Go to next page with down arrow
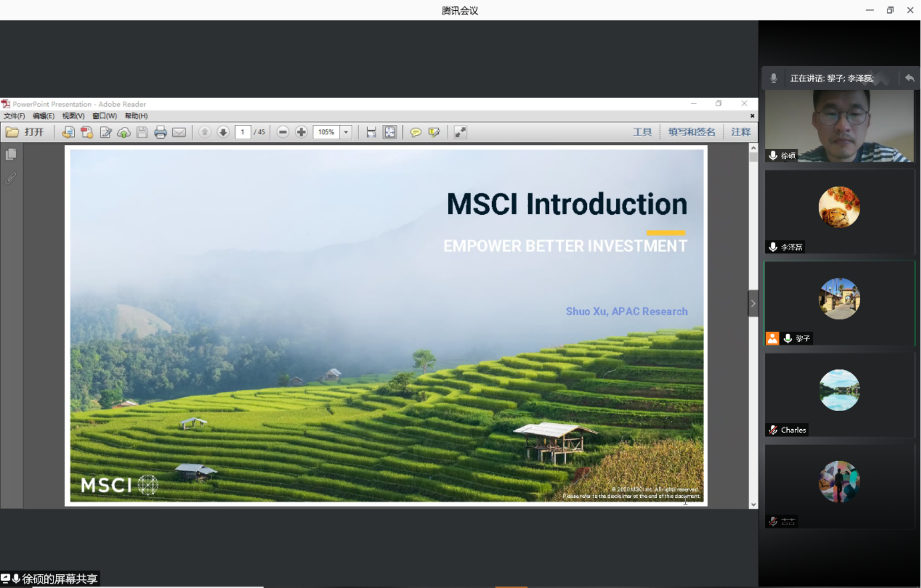 (223, 132)
